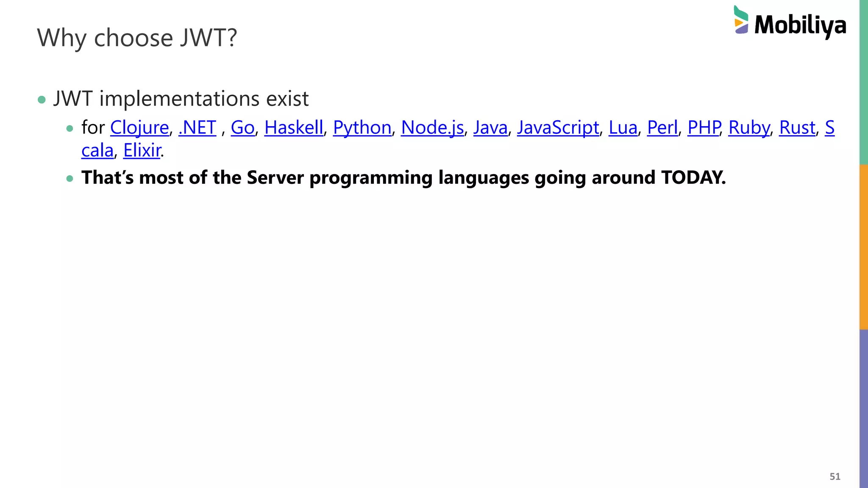Screen dimensions: 868x488
Task: Click the slide title 'Why choose JWT?'
Action: 137,38
